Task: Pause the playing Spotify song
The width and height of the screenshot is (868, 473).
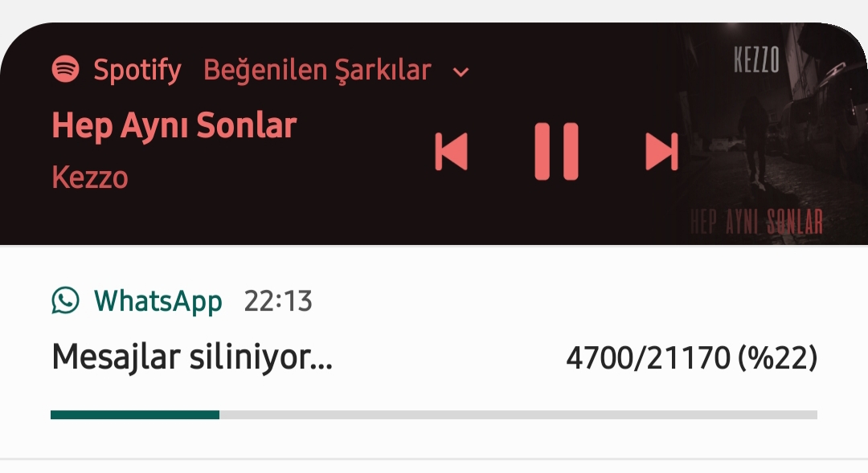Action: [x=556, y=152]
